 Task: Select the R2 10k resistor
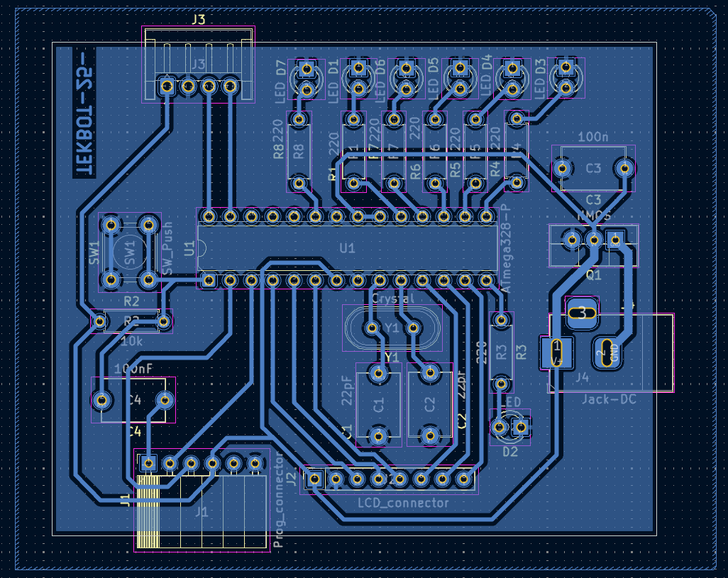click(131, 322)
